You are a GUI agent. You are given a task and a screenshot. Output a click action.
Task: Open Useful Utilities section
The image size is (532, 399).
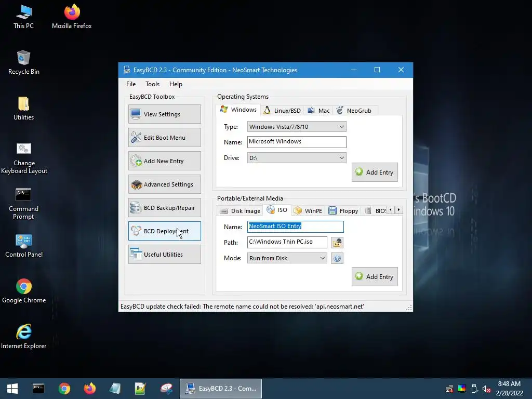tap(165, 255)
